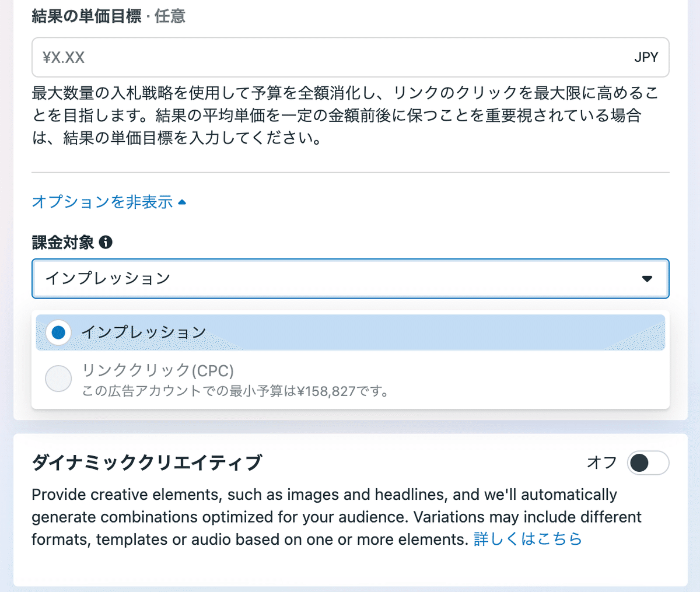This screenshot has height=592, width=700.
Task: Focus the ¥X.XX cost goal input
Action: click(327, 57)
